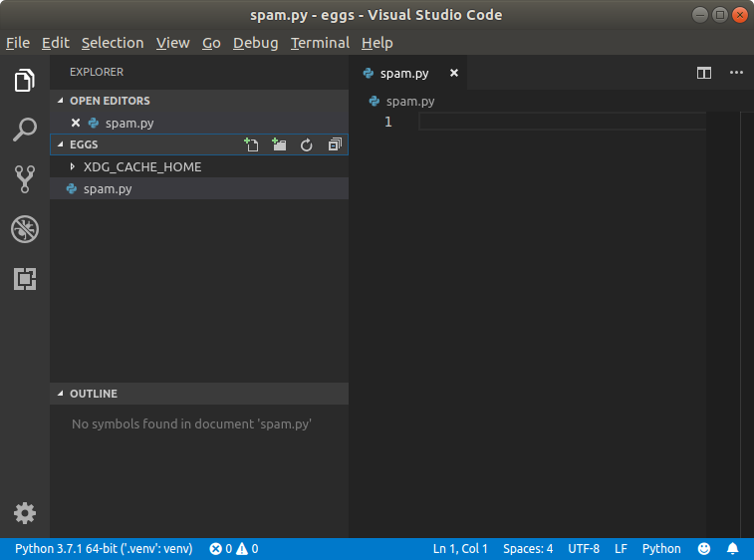Open the Selection menu

pyautogui.click(x=113, y=43)
